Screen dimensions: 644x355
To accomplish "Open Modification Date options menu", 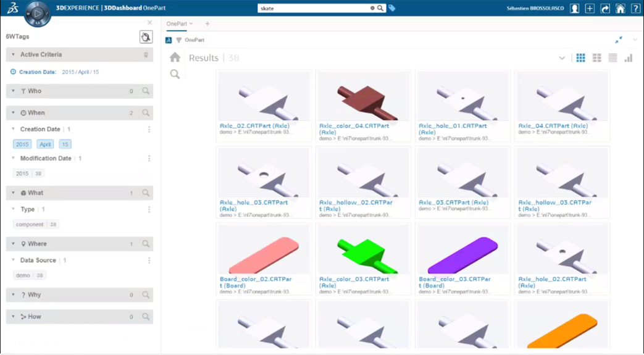I will click(149, 159).
